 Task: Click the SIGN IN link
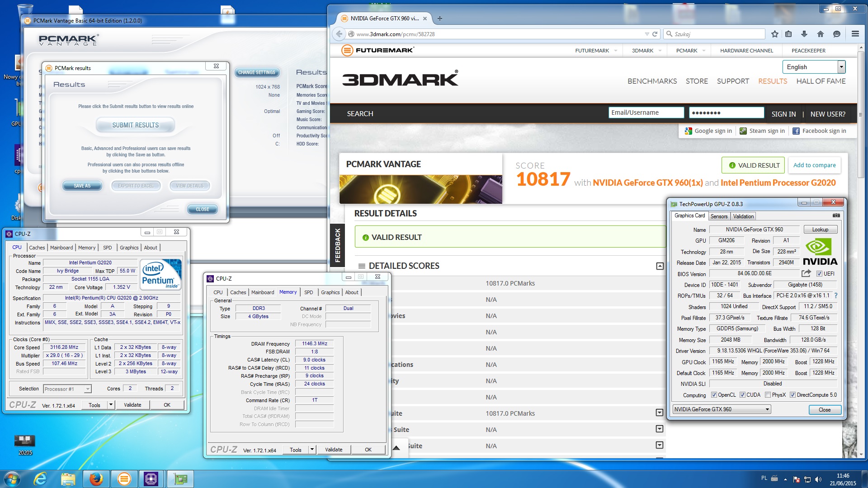783,114
